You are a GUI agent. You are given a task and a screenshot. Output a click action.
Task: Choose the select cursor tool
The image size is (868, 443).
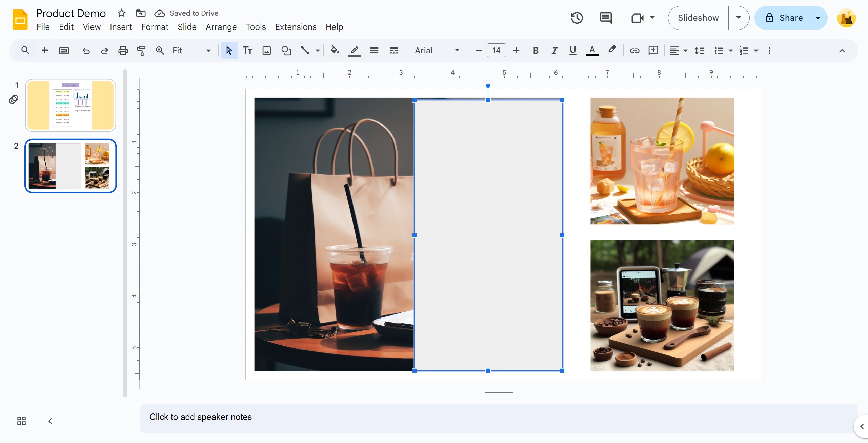(229, 51)
